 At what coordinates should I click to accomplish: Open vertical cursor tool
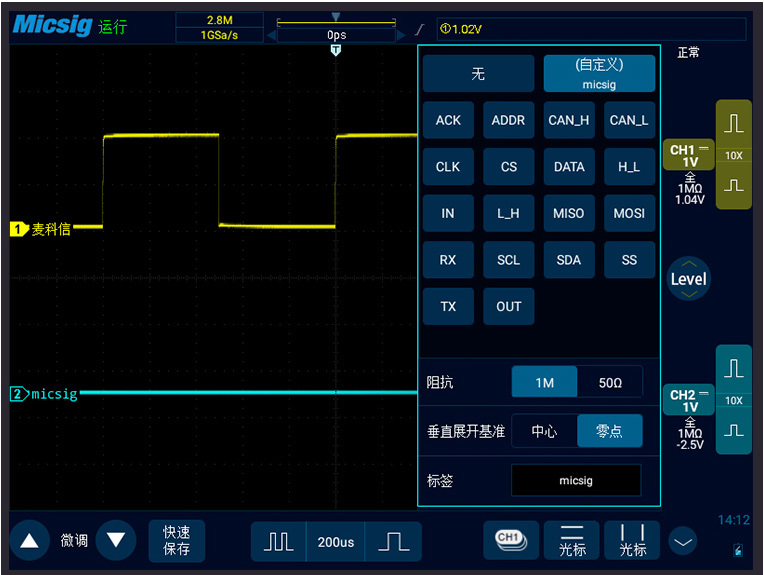point(632,541)
